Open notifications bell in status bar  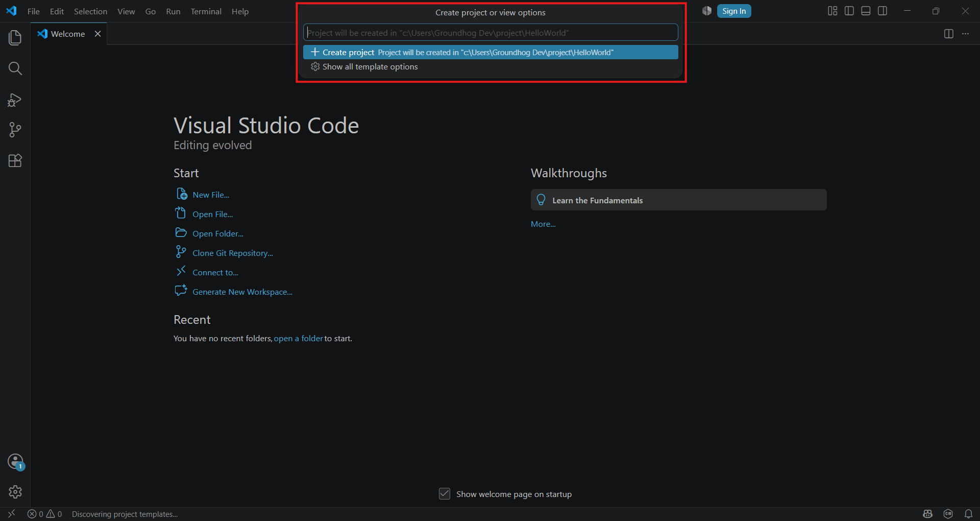point(968,514)
